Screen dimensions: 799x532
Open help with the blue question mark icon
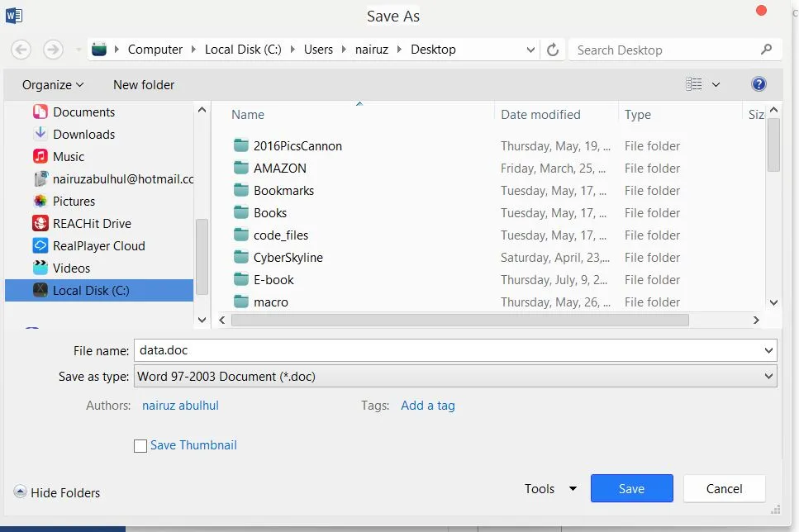point(759,84)
